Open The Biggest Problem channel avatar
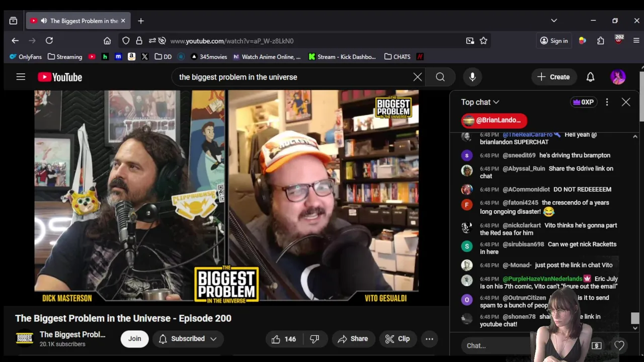 pyautogui.click(x=24, y=339)
